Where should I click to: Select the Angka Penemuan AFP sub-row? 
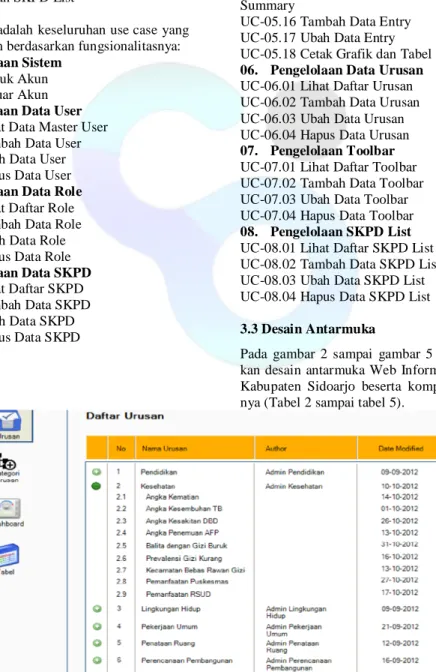pos(182,533)
